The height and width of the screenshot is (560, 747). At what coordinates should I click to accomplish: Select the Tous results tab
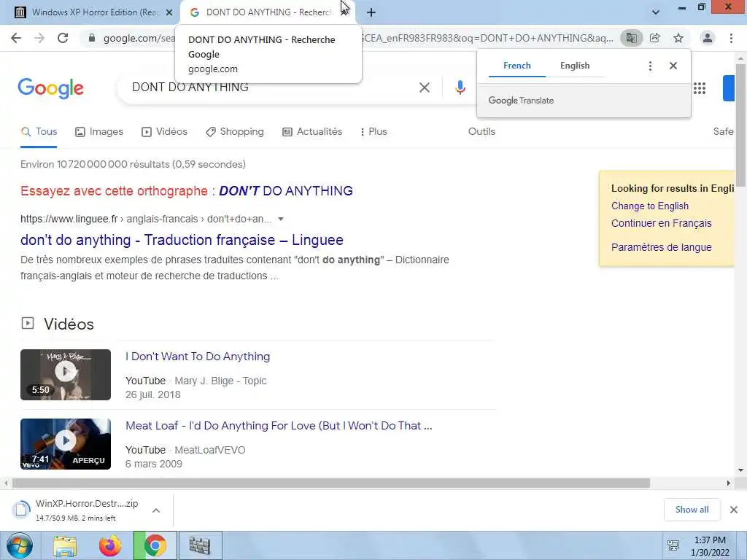(x=39, y=132)
